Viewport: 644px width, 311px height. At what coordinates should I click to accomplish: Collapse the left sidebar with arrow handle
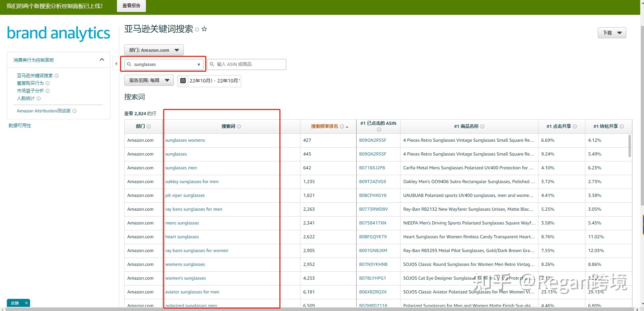pyautogui.click(x=116, y=64)
